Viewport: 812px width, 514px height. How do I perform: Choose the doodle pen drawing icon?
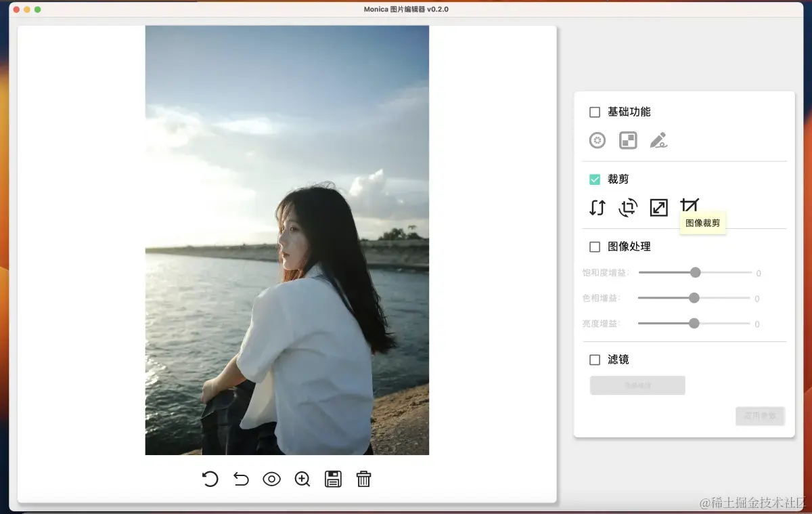tap(658, 140)
